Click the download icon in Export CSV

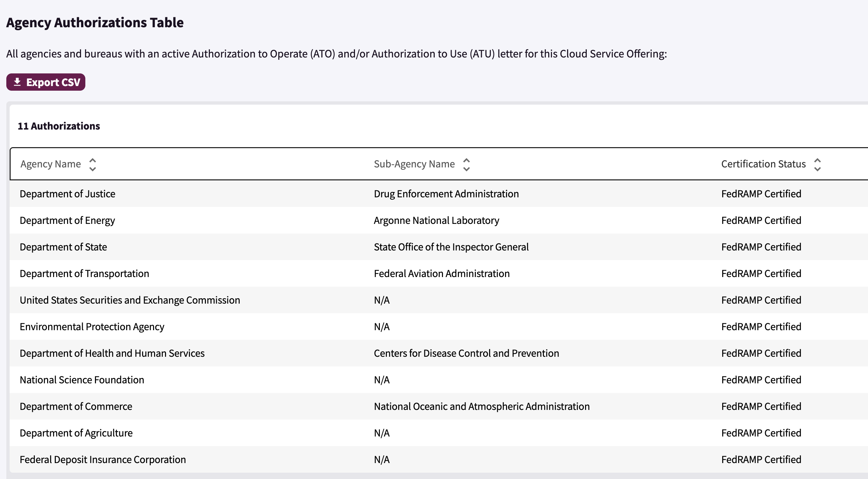(17, 82)
